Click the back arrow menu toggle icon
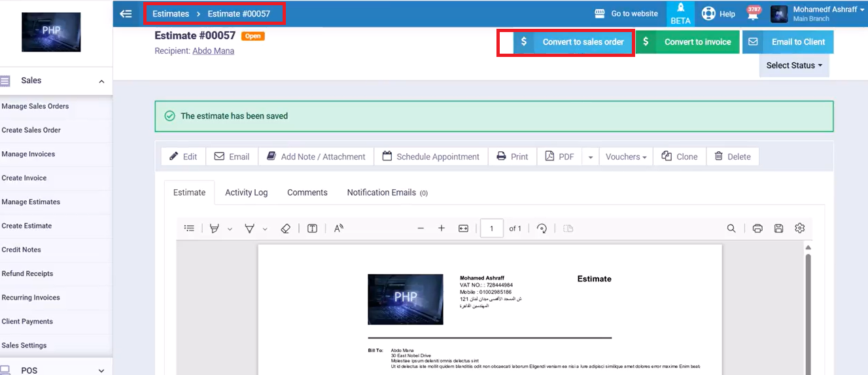The image size is (868, 375). click(126, 14)
